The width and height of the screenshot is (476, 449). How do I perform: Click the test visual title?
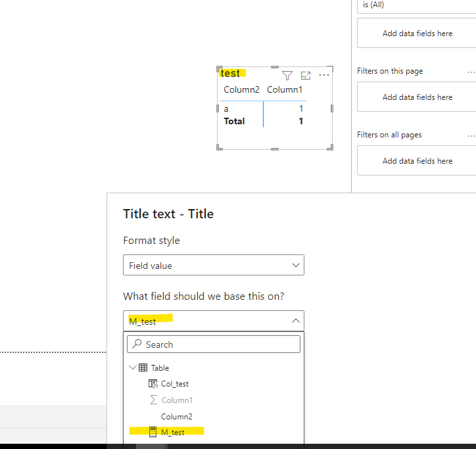tap(230, 73)
